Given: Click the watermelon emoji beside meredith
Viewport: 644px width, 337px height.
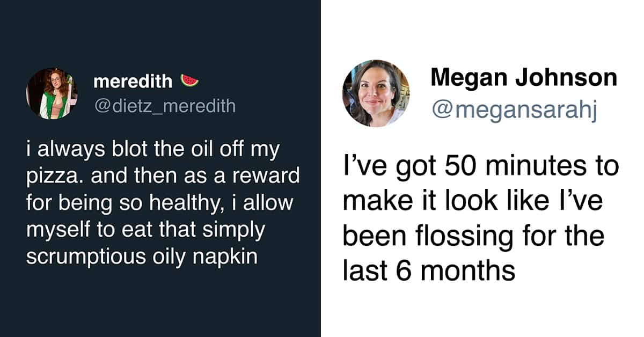Looking at the screenshot, I should (x=189, y=82).
